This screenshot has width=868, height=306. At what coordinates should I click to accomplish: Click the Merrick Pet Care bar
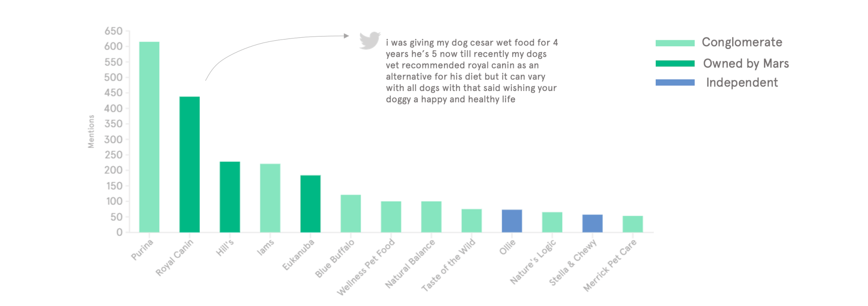pyautogui.click(x=632, y=224)
